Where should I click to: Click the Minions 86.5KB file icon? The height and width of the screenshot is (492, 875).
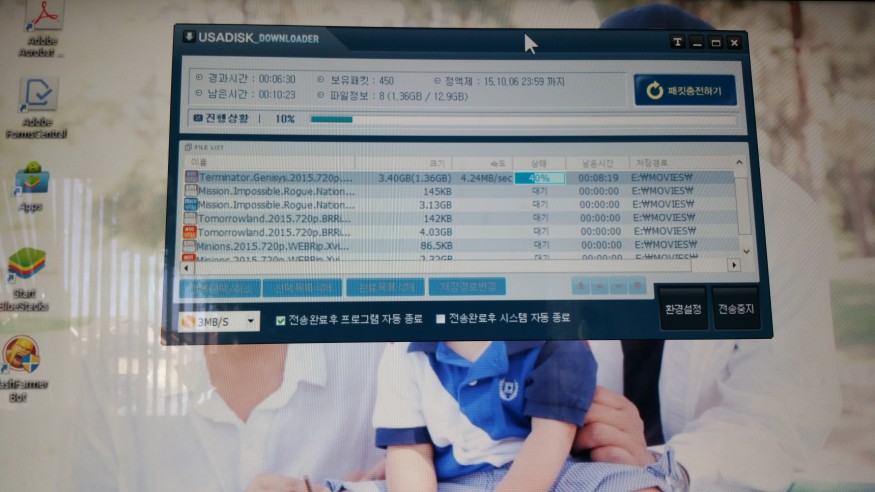[191, 245]
